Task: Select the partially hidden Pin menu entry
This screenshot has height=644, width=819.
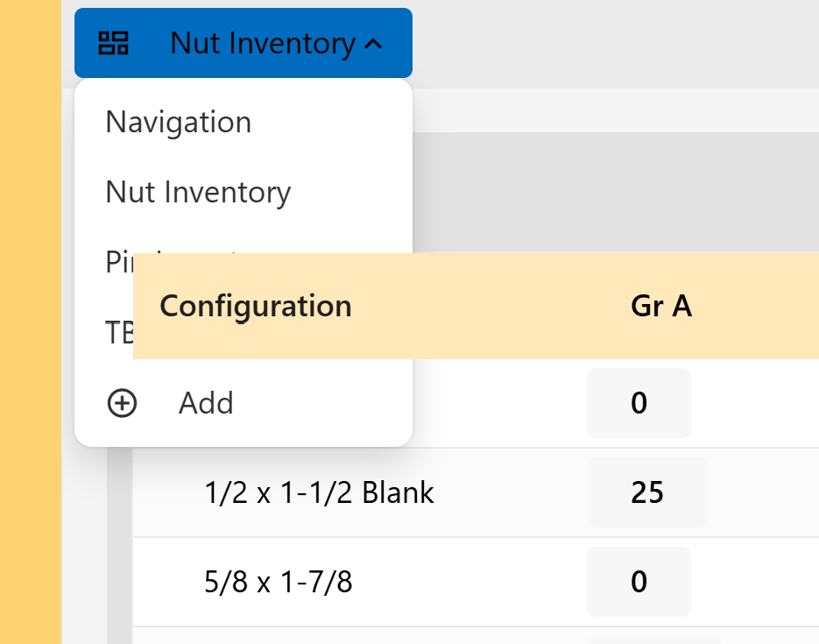Action: pyautogui.click(x=118, y=260)
